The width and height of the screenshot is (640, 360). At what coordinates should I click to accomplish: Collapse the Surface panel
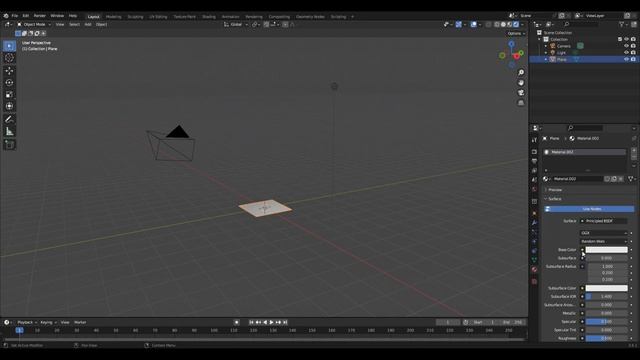tap(555, 199)
